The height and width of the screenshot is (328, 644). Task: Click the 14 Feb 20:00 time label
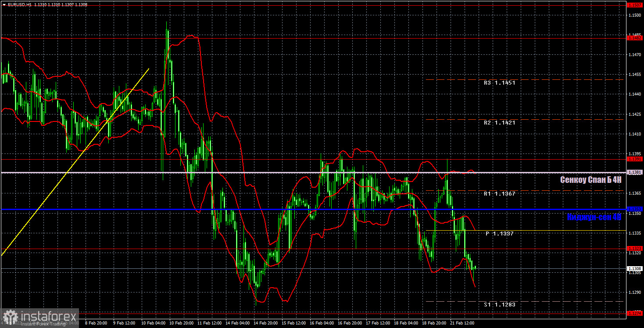(265, 324)
